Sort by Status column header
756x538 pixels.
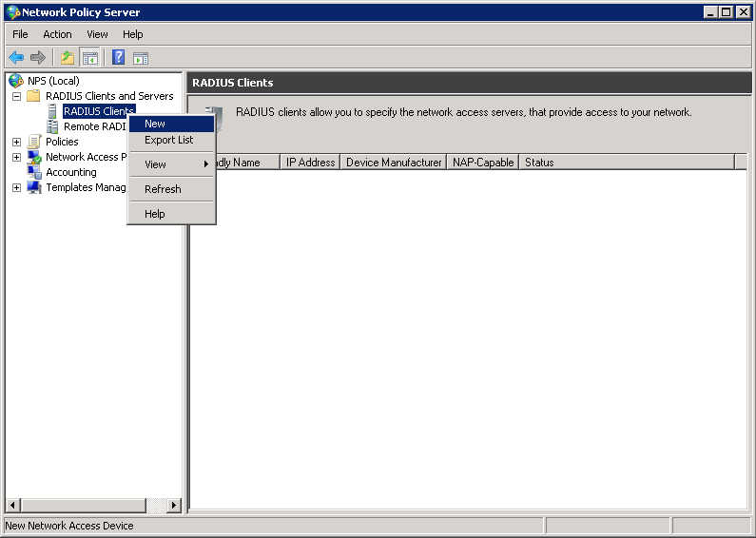click(627, 163)
